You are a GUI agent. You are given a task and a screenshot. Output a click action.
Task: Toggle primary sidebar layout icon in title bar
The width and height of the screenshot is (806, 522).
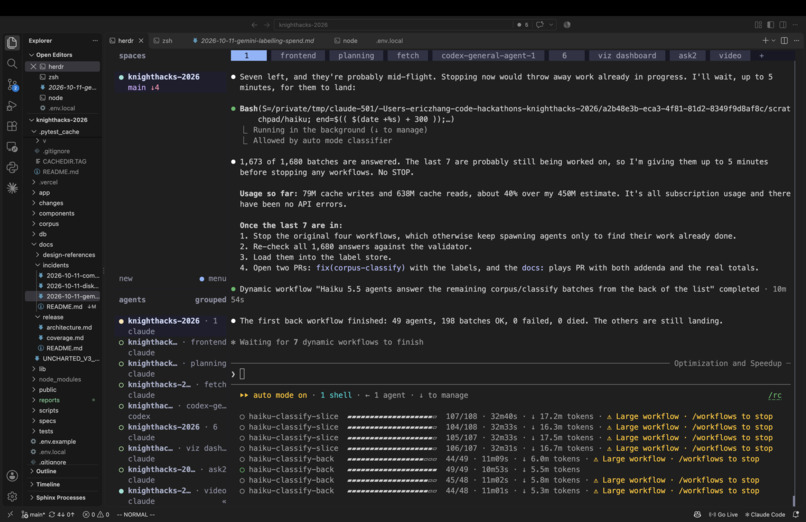[x=771, y=25]
